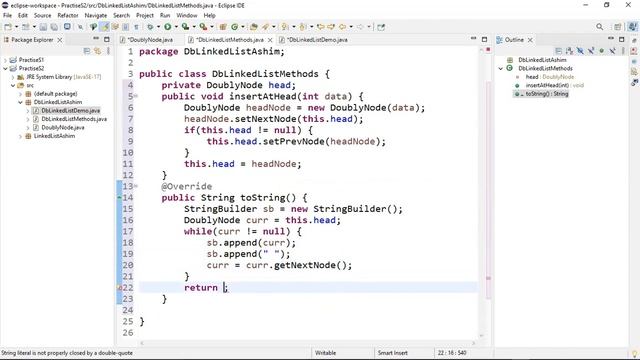
Task: Toggle Sort in the Outline toolbar
Action: [x=569, y=51]
